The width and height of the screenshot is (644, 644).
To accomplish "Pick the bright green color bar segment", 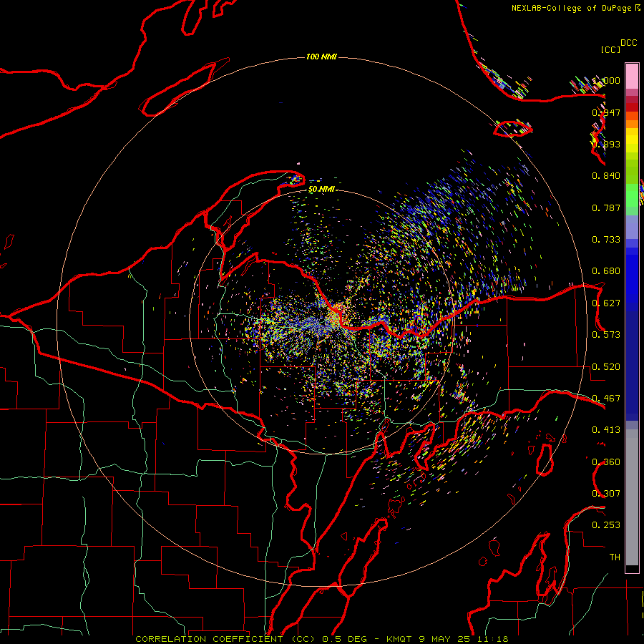I will click(x=632, y=195).
